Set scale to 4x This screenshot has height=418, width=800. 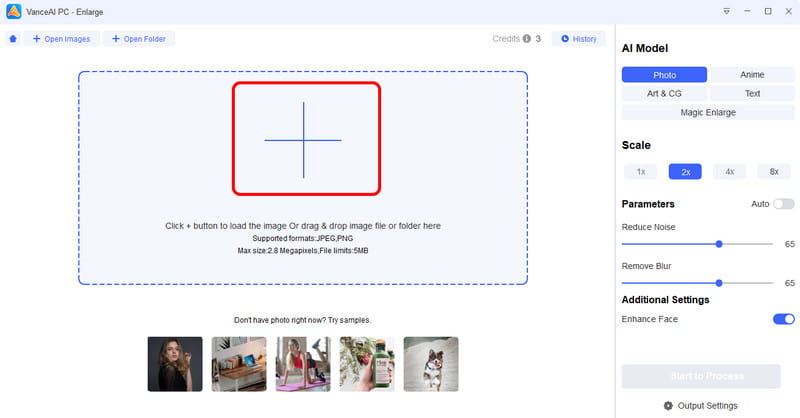[x=729, y=171]
